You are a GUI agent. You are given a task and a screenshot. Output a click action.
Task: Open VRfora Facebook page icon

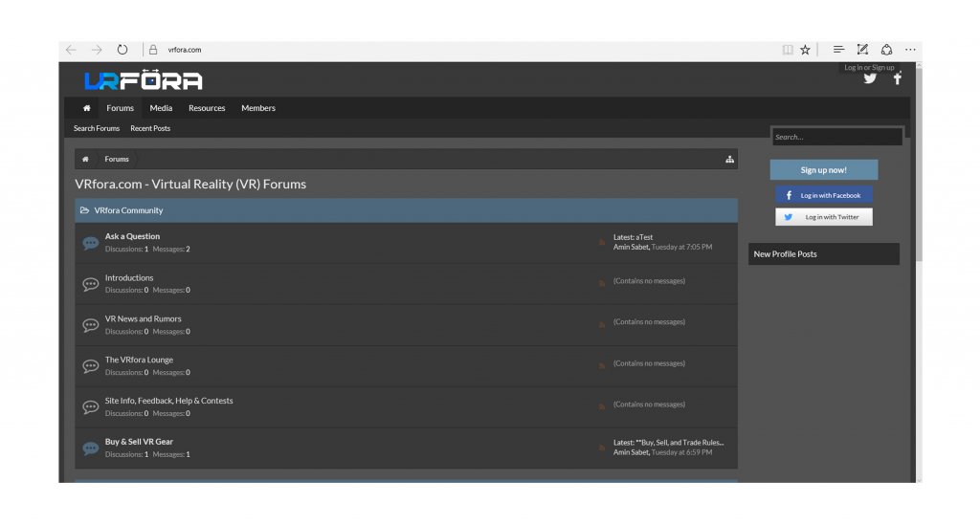point(898,78)
